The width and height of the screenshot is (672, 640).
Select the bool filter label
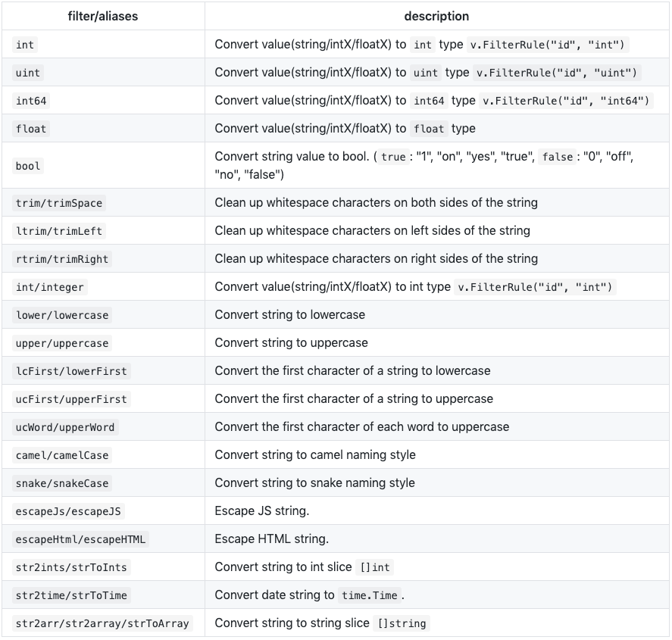click(x=27, y=166)
